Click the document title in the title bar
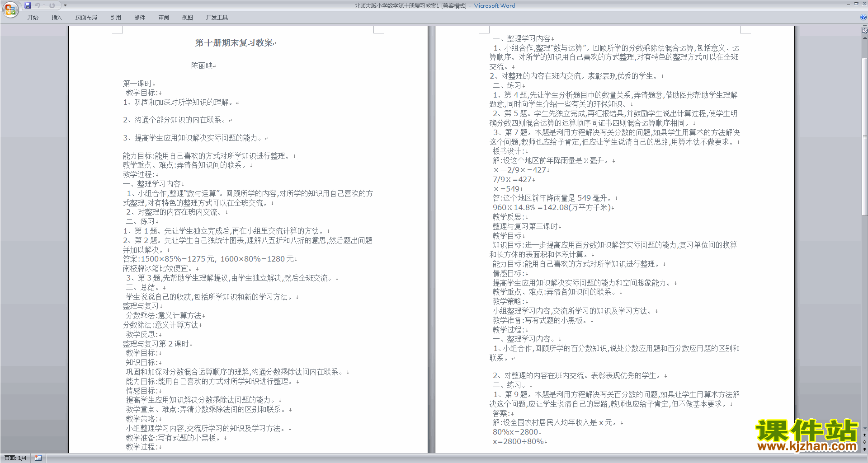868x463 pixels. tap(434, 5)
